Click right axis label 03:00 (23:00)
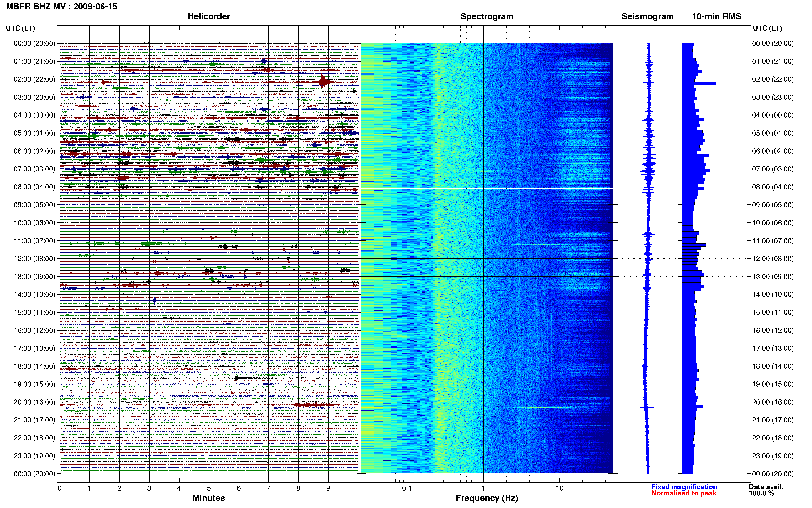The height and width of the screenshot is (508, 812). point(773,97)
